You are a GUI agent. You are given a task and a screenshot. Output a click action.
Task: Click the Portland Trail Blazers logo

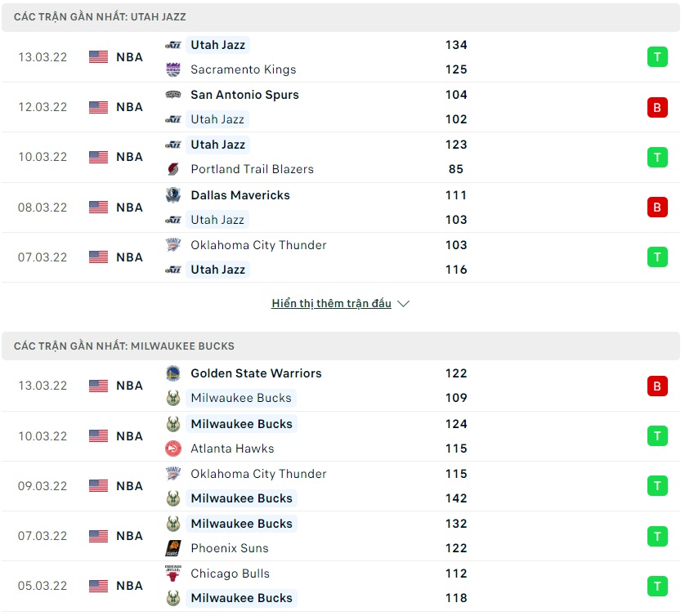pos(172,169)
